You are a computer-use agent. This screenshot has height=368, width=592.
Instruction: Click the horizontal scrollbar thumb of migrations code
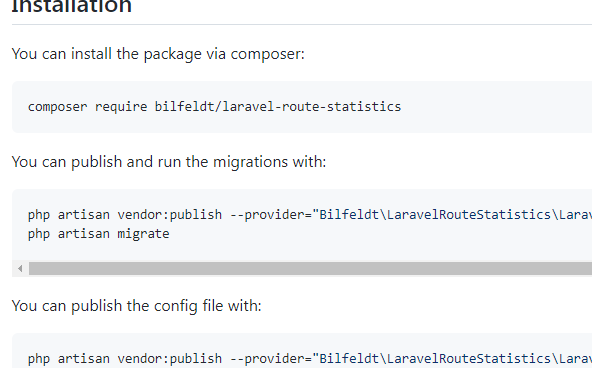(x=310, y=268)
